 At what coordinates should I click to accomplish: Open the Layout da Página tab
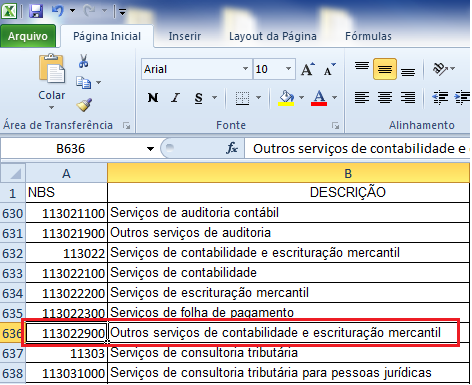coord(273,36)
